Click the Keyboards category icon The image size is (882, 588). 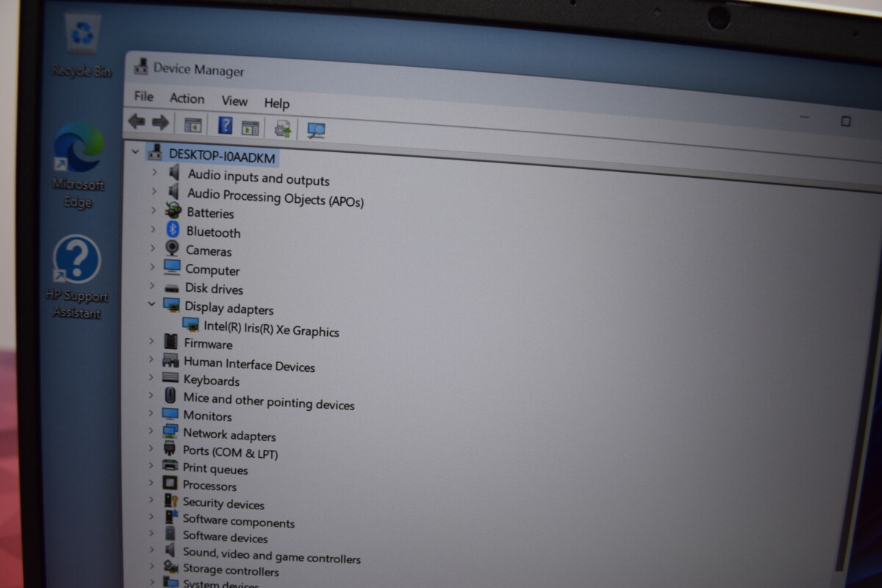point(171,378)
